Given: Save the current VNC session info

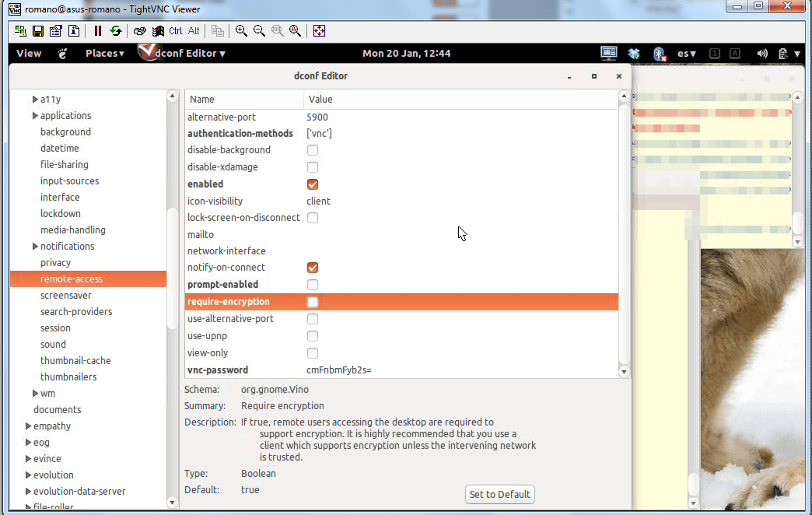Looking at the screenshot, I should tap(37, 30).
